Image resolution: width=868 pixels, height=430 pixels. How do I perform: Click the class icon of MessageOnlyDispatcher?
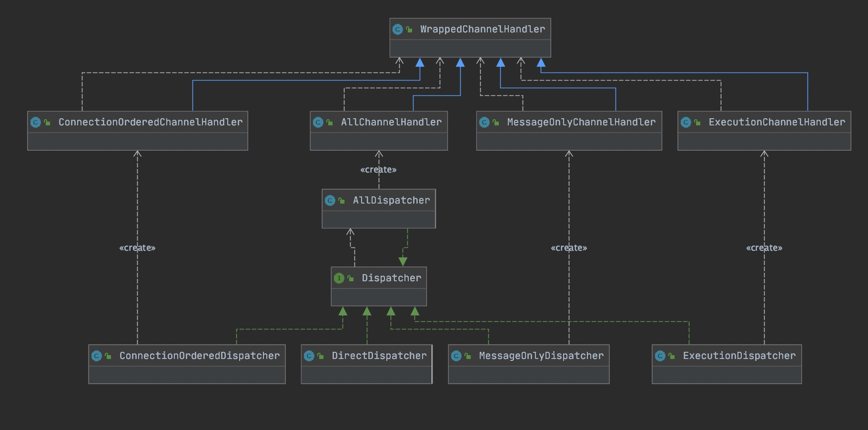pyautogui.click(x=456, y=356)
